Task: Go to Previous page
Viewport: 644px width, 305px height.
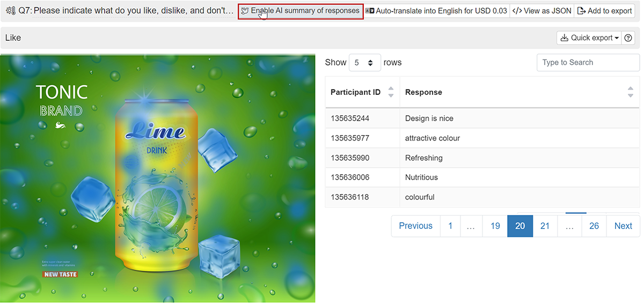Action: pyautogui.click(x=415, y=226)
